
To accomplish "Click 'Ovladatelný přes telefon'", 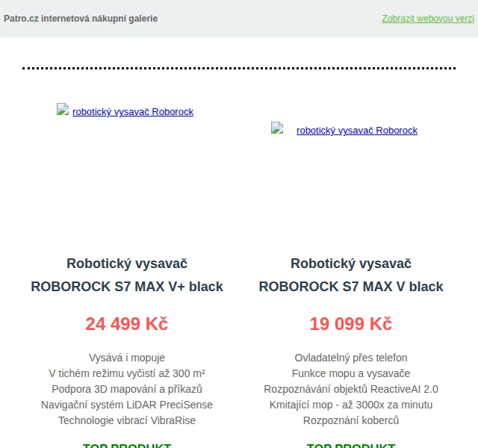I will [351, 358].
